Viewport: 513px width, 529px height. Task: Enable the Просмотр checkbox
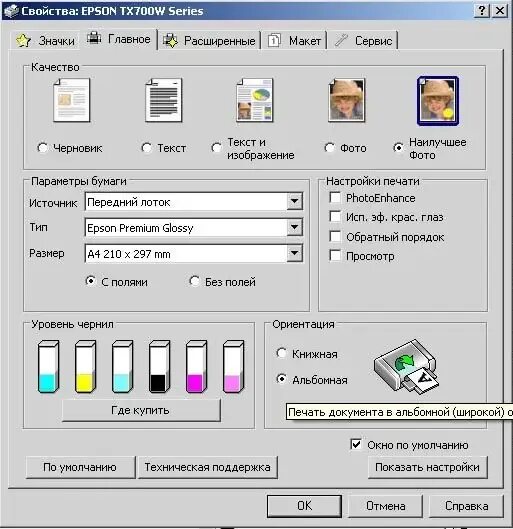pyautogui.click(x=335, y=255)
